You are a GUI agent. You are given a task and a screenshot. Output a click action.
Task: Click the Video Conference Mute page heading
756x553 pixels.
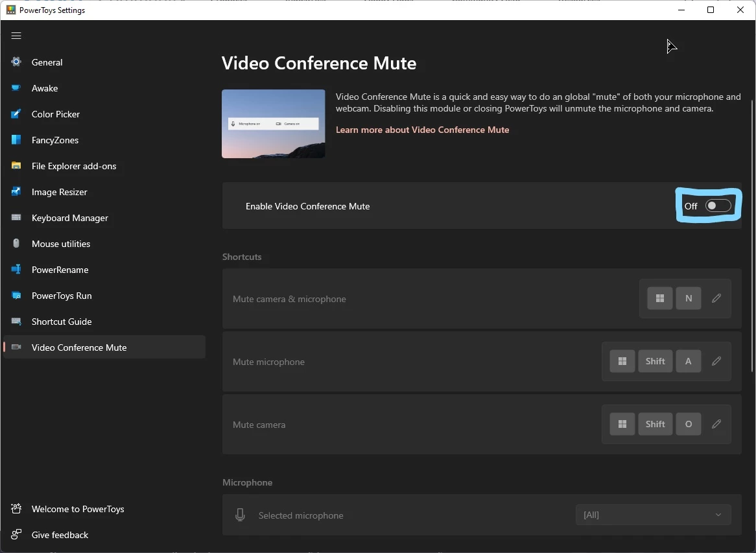[319, 63]
